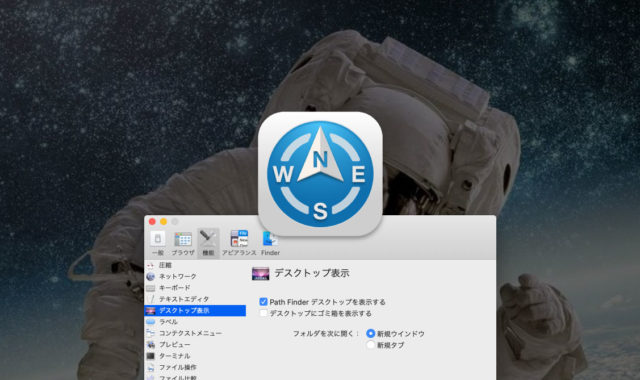Select 圧縮 in the sidebar list
Screen dimensions: 640x380
click(195, 265)
